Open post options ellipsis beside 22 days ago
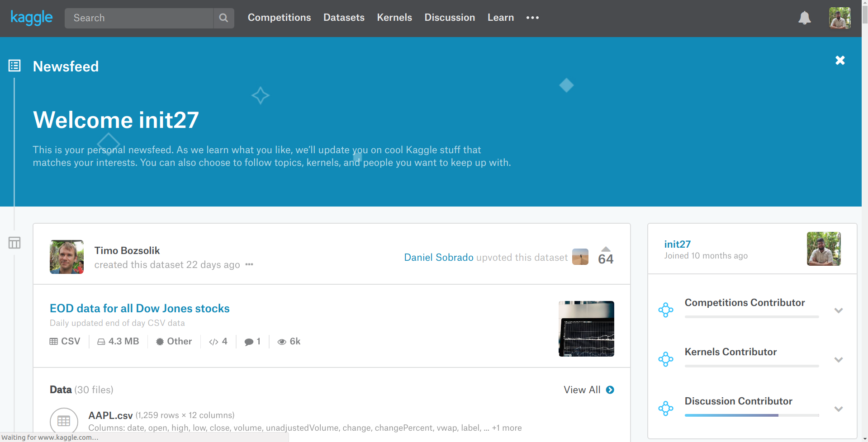The width and height of the screenshot is (868, 442). click(x=249, y=264)
